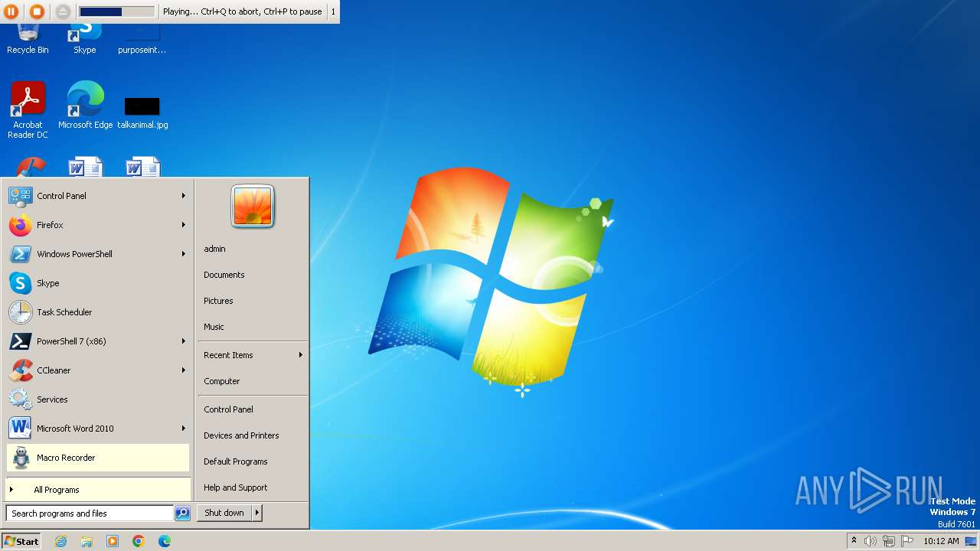Expand Microsoft Word 2010 recent arrow

[x=184, y=429]
